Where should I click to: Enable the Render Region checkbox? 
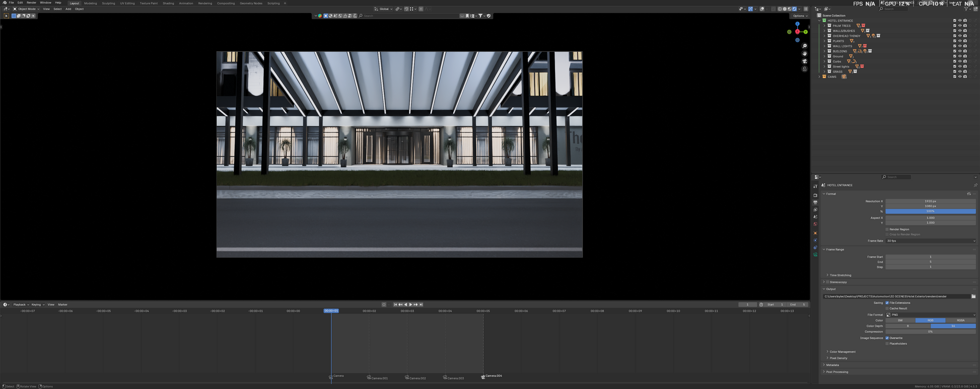[x=887, y=229]
